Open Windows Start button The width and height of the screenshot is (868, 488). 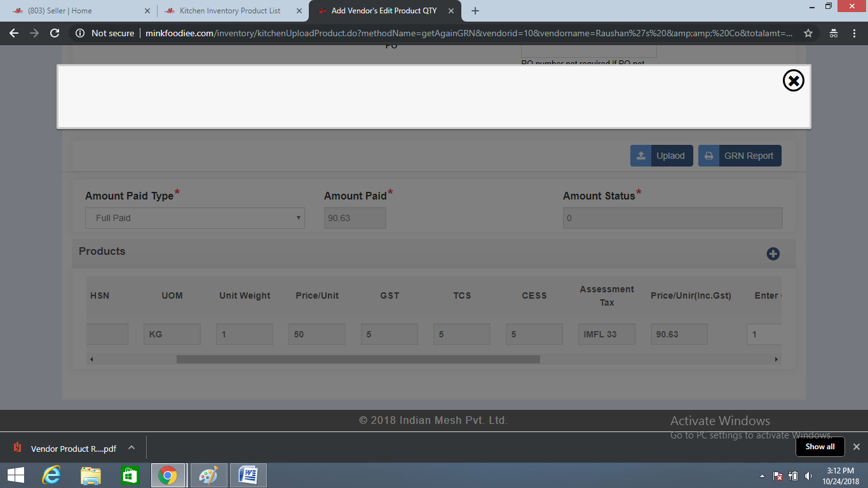coord(16,475)
